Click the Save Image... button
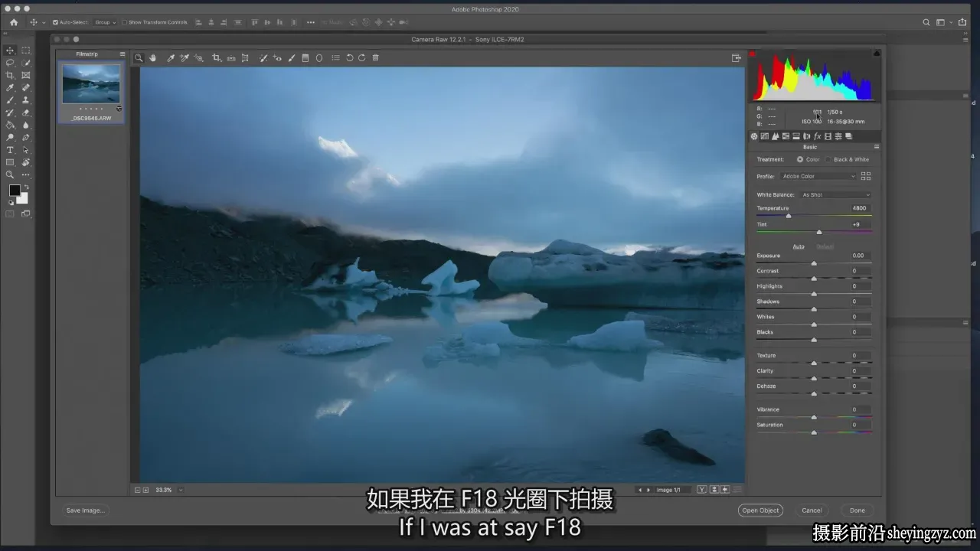The width and height of the screenshot is (980, 551). tap(86, 510)
